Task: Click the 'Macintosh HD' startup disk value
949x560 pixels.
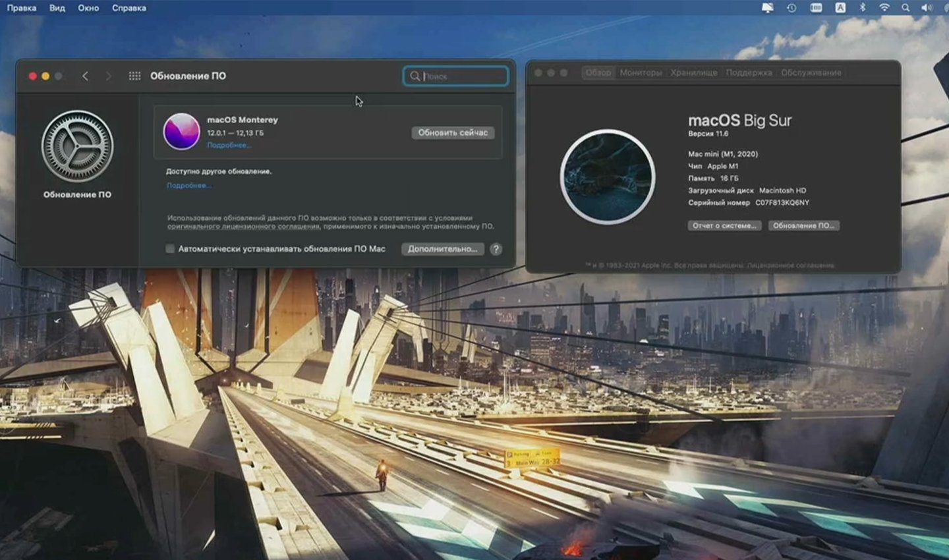Action: (x=782, y=190)
